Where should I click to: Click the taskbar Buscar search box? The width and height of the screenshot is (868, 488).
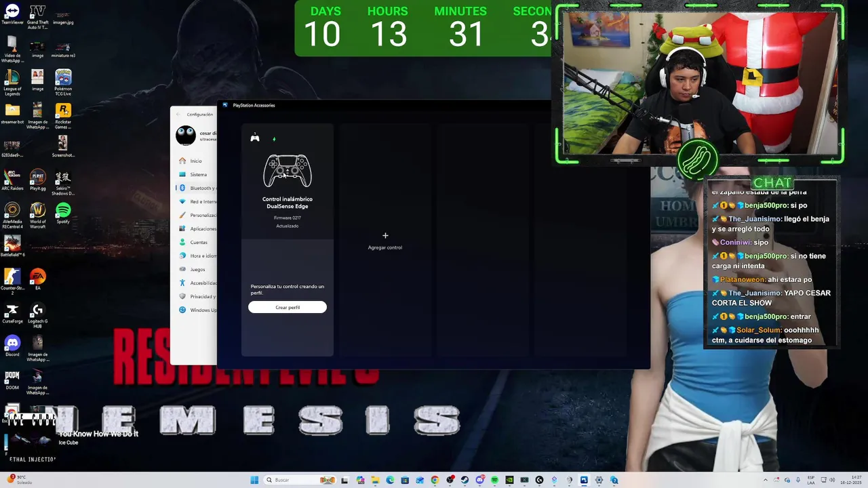300,480
